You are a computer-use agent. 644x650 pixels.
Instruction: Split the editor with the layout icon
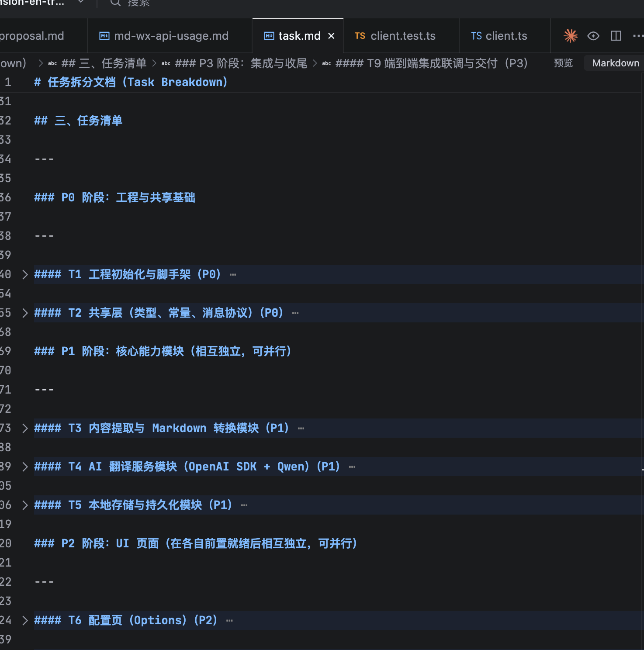616,36
